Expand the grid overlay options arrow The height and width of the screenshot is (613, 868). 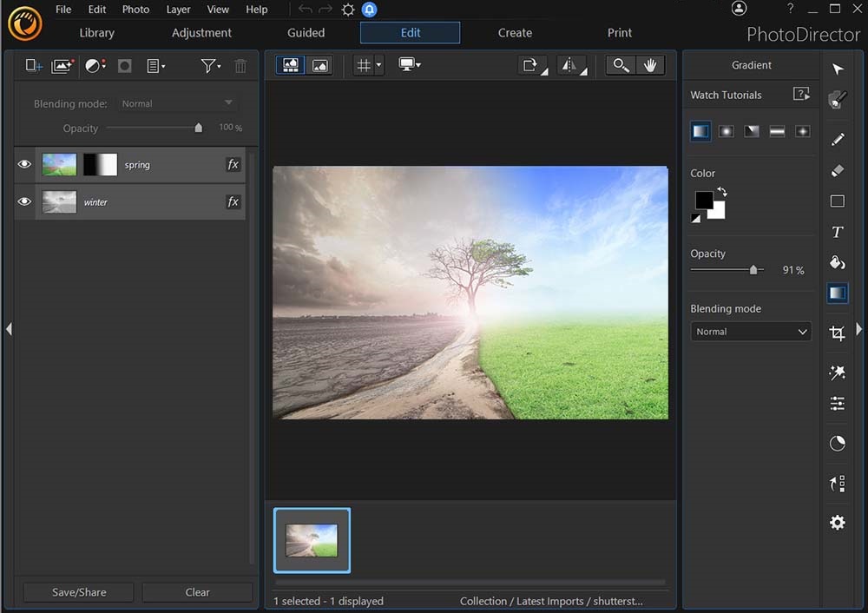377,64
